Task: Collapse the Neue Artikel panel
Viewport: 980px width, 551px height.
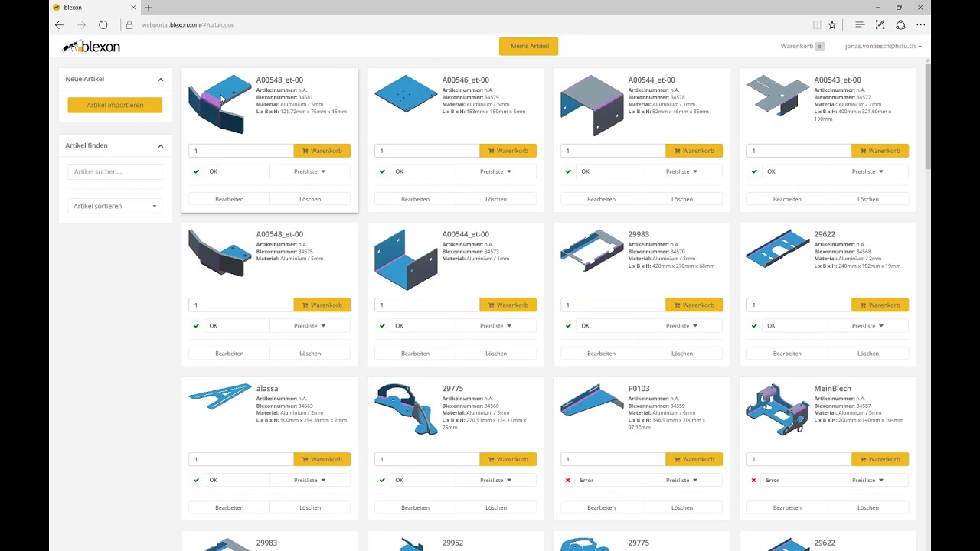Action: coord(161,79)
